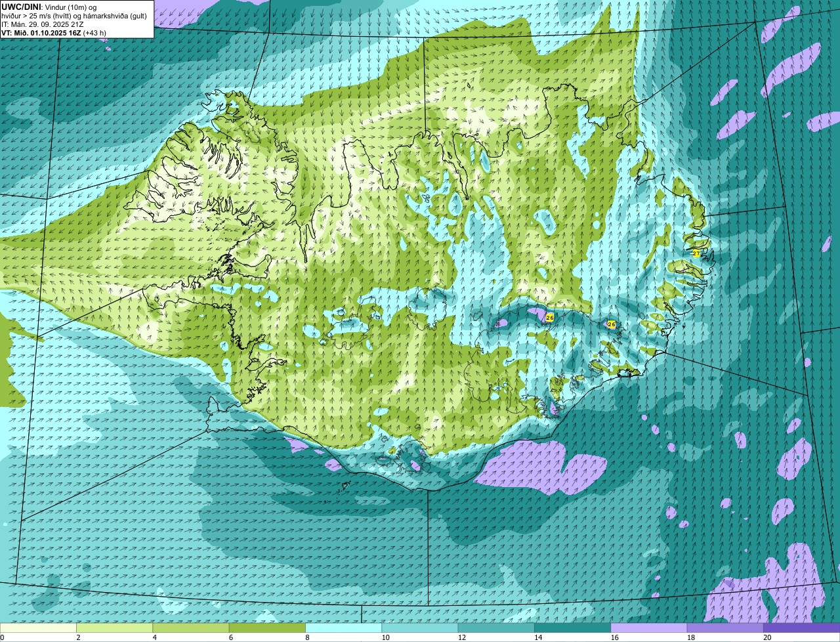Click the init time 'IT: Mán. 29. 09. 2025 21Z'
This screenshot has width=840, height=642.
point(42,24)
